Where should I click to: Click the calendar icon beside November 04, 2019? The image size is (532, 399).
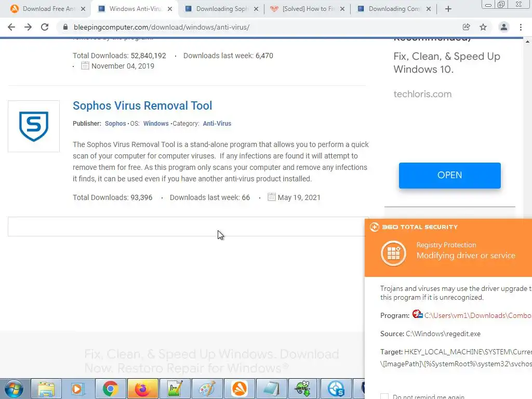[x=85, y=65]
